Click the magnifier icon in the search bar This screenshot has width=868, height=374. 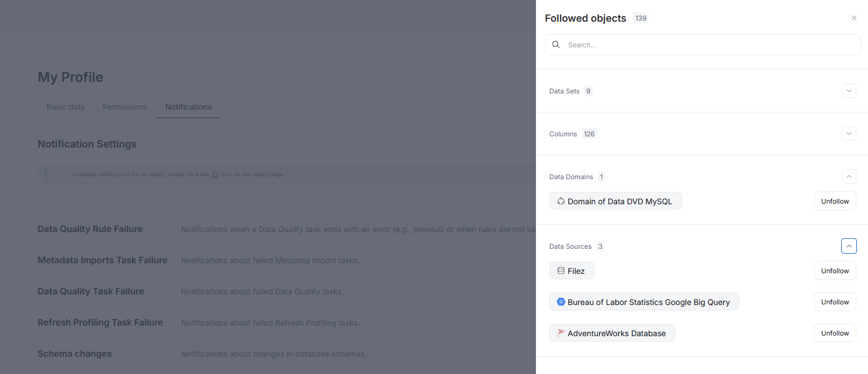coord(556,44)
